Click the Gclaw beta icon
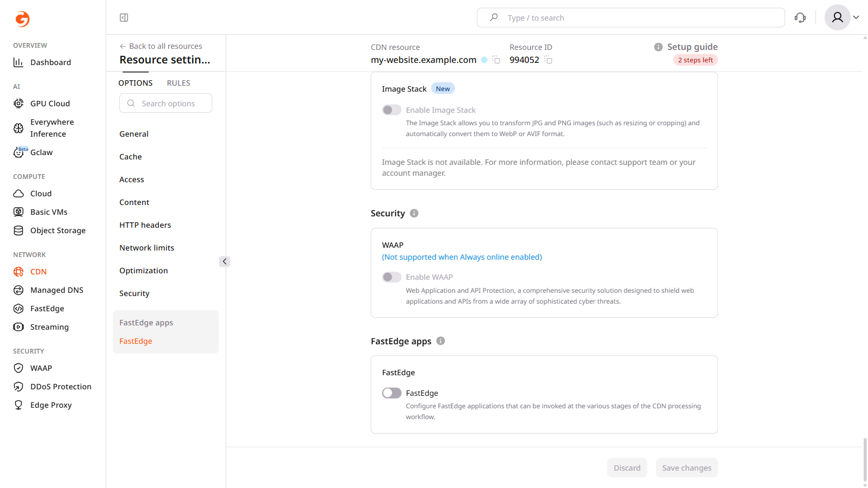The image size is (868, 488). (x=20, y=152)
